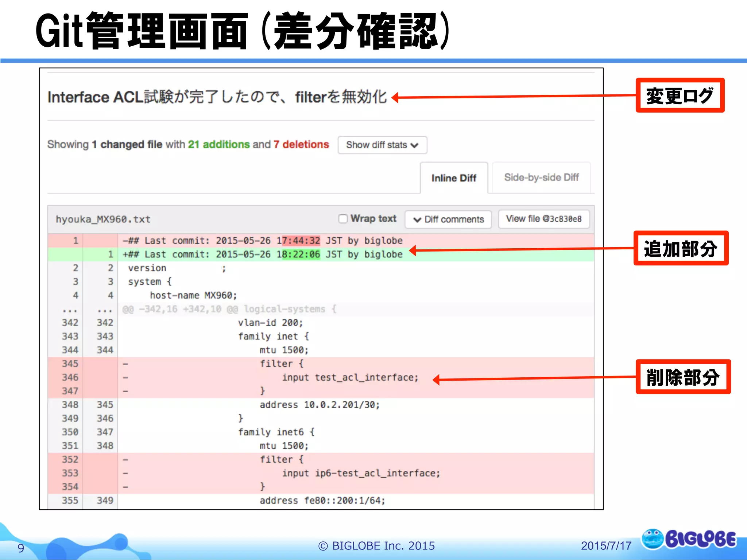This screenshot has height=560, width=747.
Task: Click the added line with 18:22:06 timestamp
Action: pyautogui.click(x=321, y=254)
